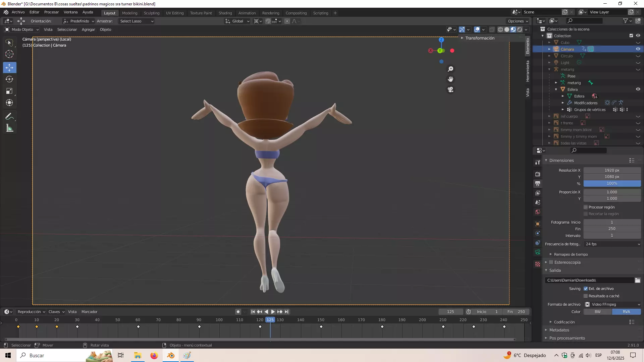Activate the Rotate tool
Screen dimensions: 644x362
pos(9,79)
